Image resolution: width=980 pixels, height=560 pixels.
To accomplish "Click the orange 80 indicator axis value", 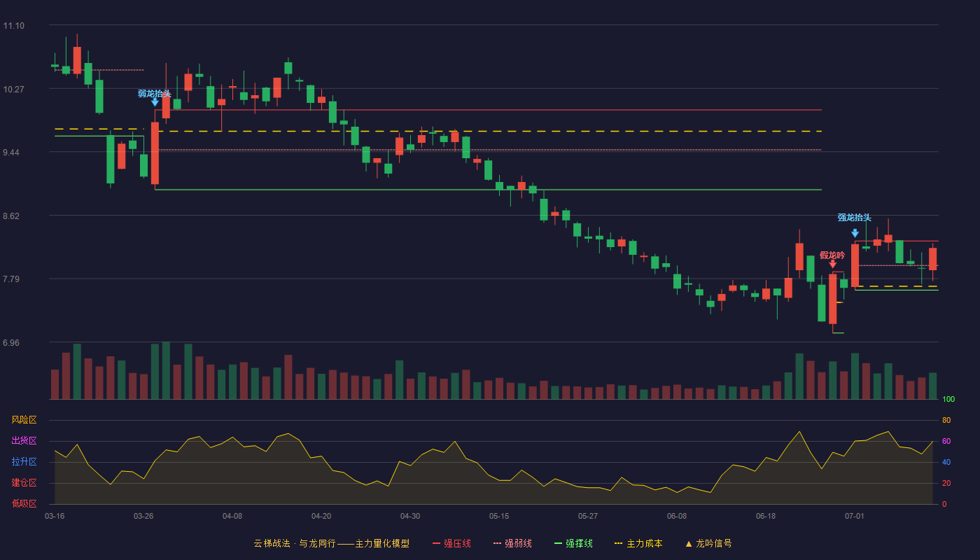I will pos(946,420).
